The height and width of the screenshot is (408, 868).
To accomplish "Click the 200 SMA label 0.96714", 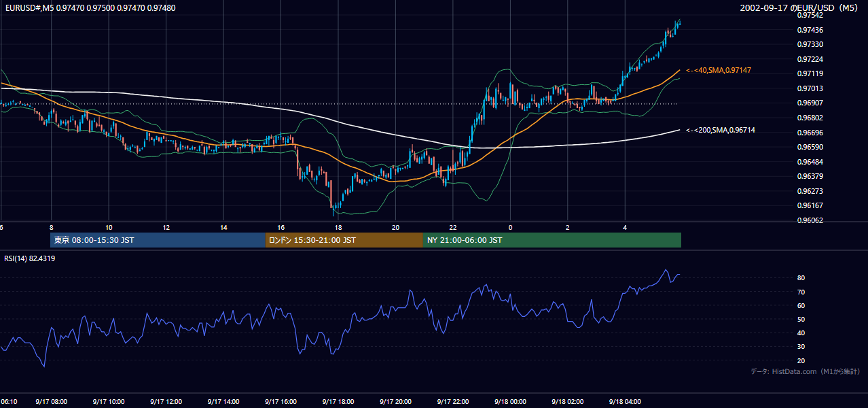I will pos(721,130).
